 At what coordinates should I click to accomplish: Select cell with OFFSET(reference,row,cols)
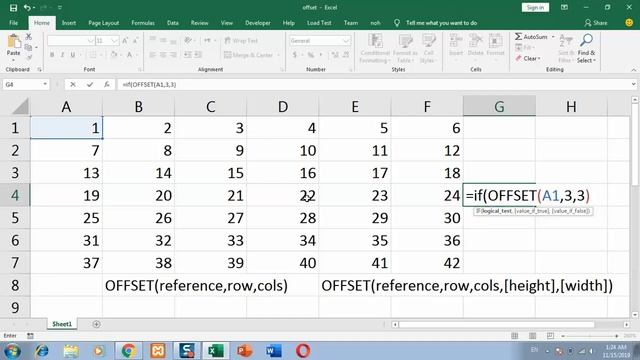click(x=196, y=285)
